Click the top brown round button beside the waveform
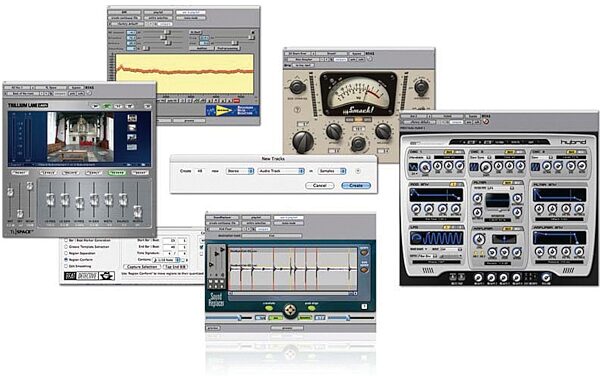Image resolution: width=600 pixels, height=376 pixels. point(364,252)
